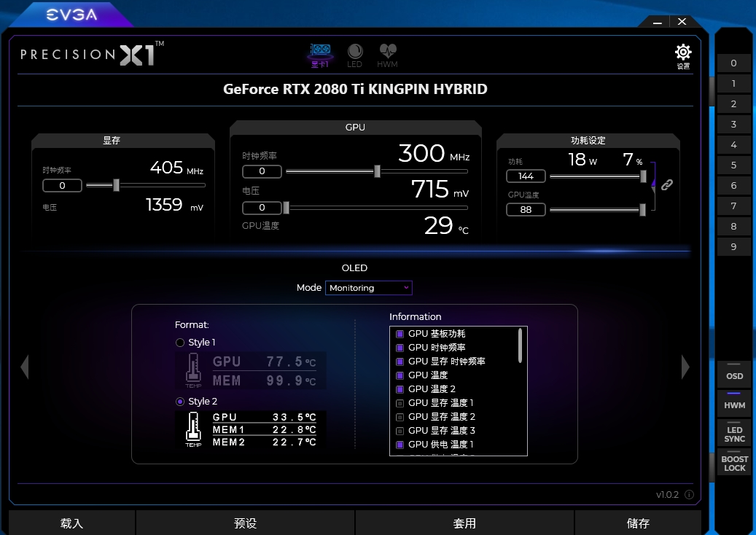
Task: Open the HWM heart monitor tab
Action: [x=388, y=55]
